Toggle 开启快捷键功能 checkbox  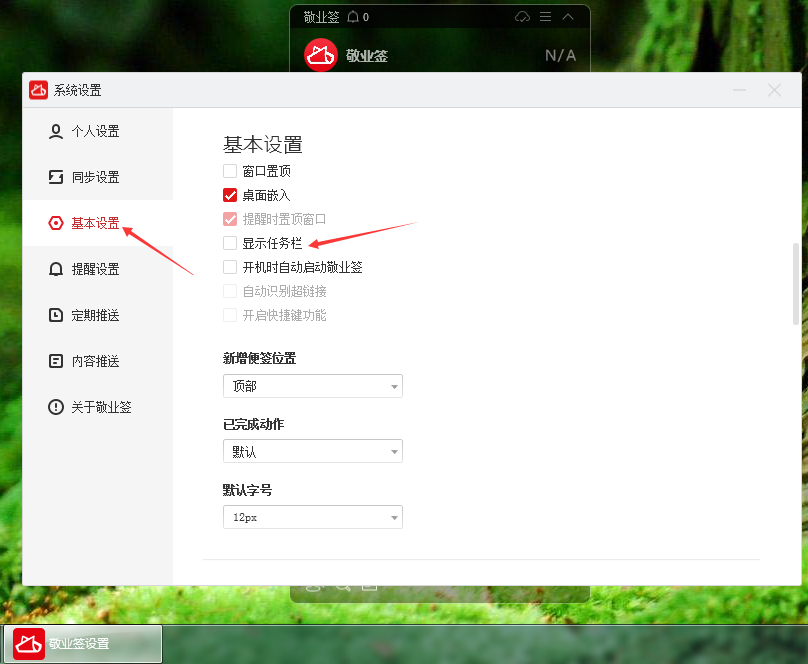[230, 315]
